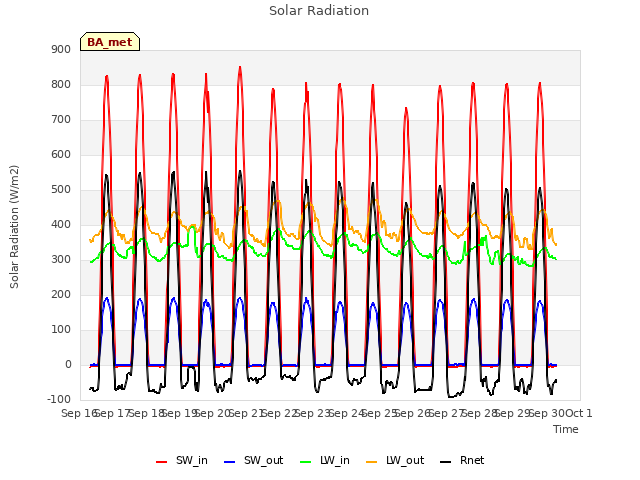The height and width of the screenshot is (480, 640).
Task: Click the Sep 16 x-axis tick label
Action: point(80,413)
